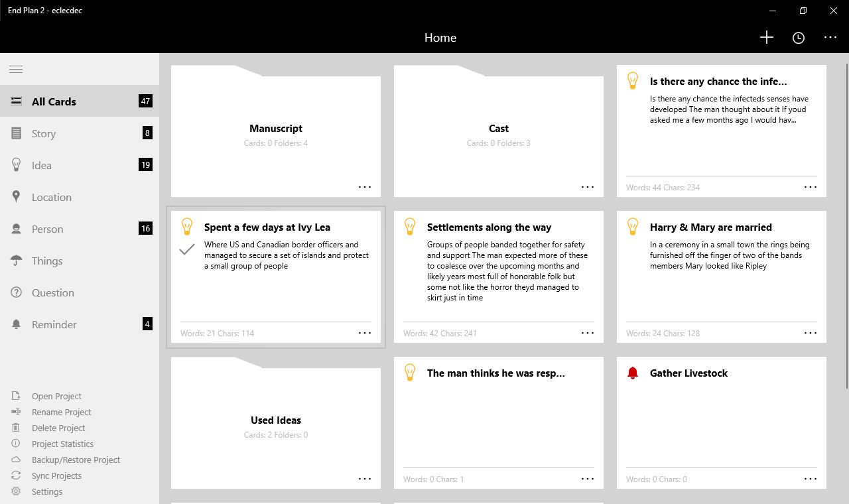
Task: Filter by Reminder category
Action: [x=54, y=324]
